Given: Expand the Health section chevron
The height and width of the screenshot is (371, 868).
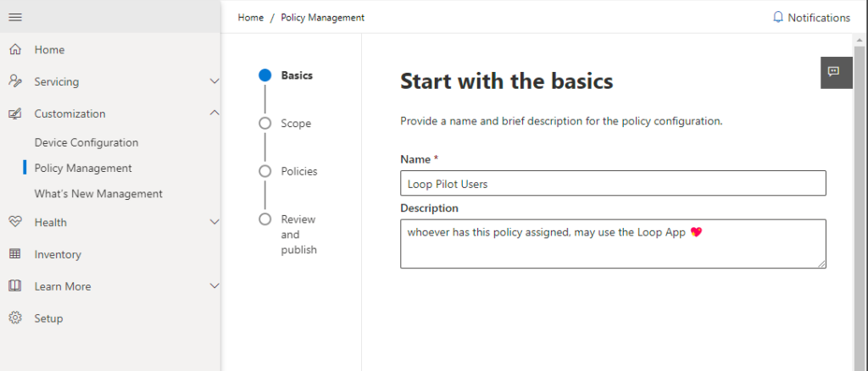Looking at the screenshot, I should [214, 222].
